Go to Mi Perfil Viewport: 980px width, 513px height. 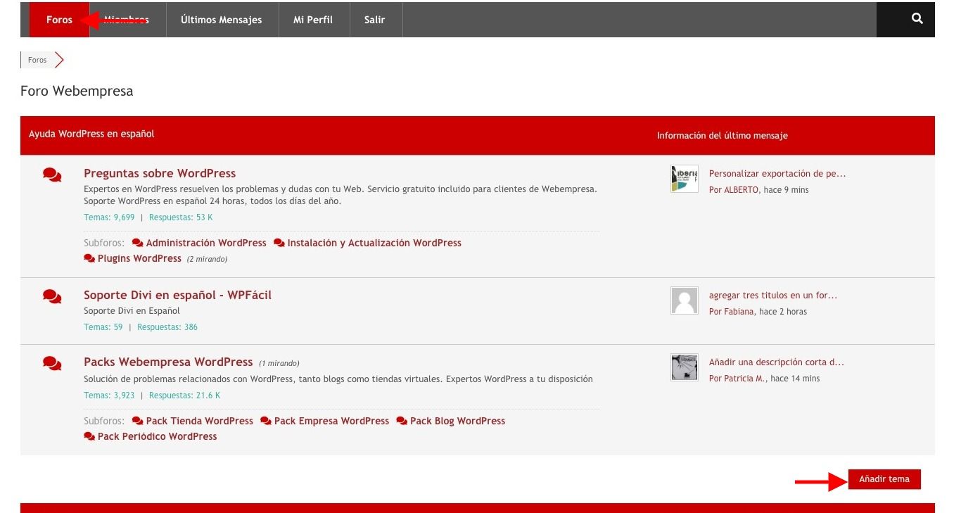pyautogui.click(x=313, y=20)
